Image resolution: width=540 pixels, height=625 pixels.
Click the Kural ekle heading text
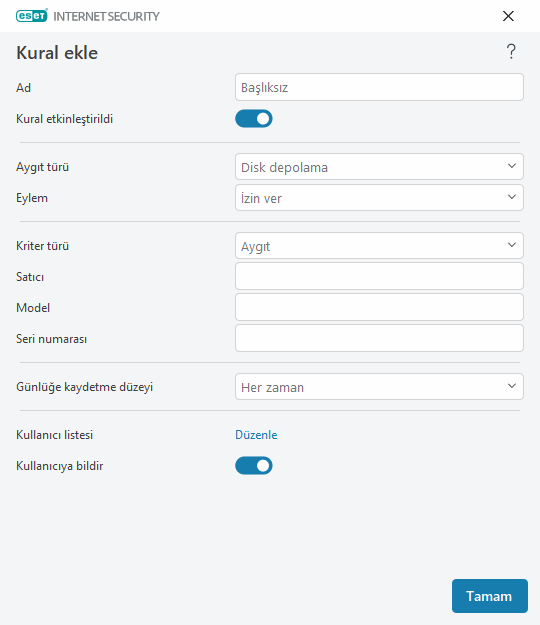click(57, 53)
